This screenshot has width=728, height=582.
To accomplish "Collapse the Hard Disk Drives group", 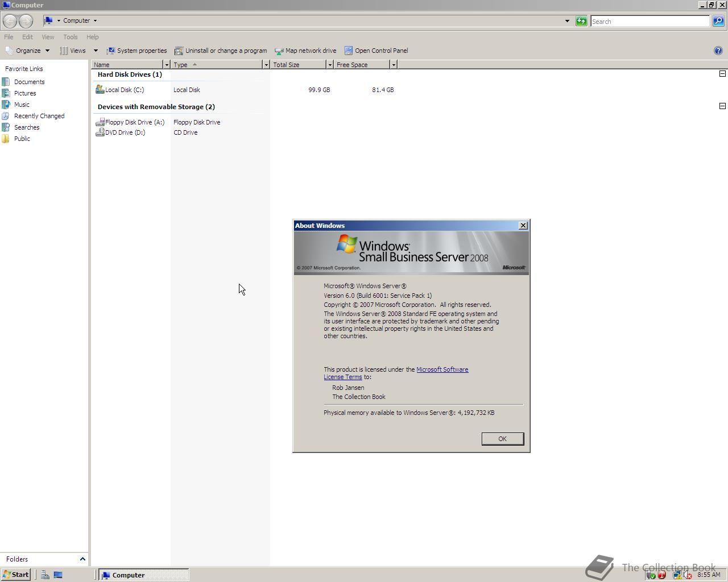I will pos(722,73).
